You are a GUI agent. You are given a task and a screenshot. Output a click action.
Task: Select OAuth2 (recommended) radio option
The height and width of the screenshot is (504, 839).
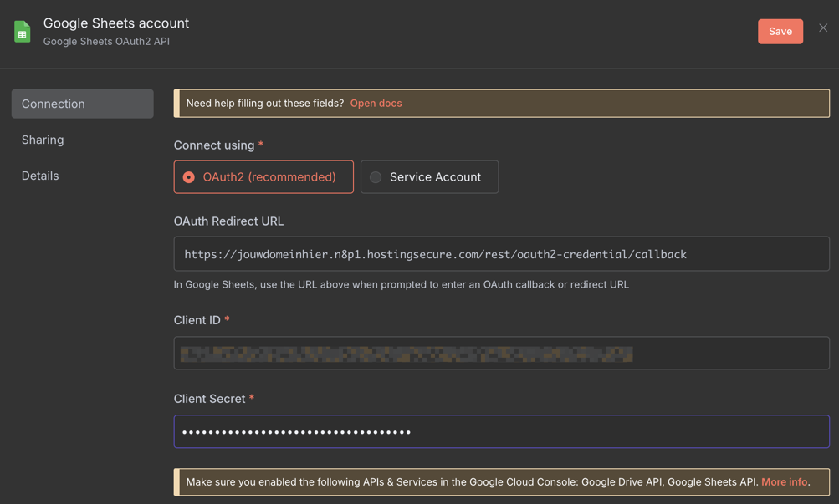tap(263, 177)
